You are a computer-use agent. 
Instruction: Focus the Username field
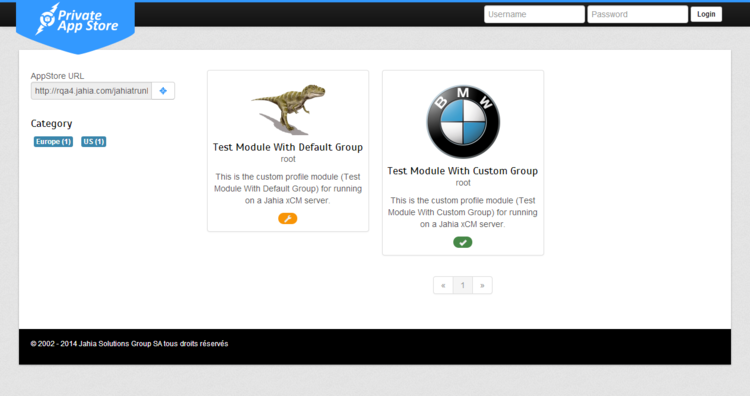534,14
